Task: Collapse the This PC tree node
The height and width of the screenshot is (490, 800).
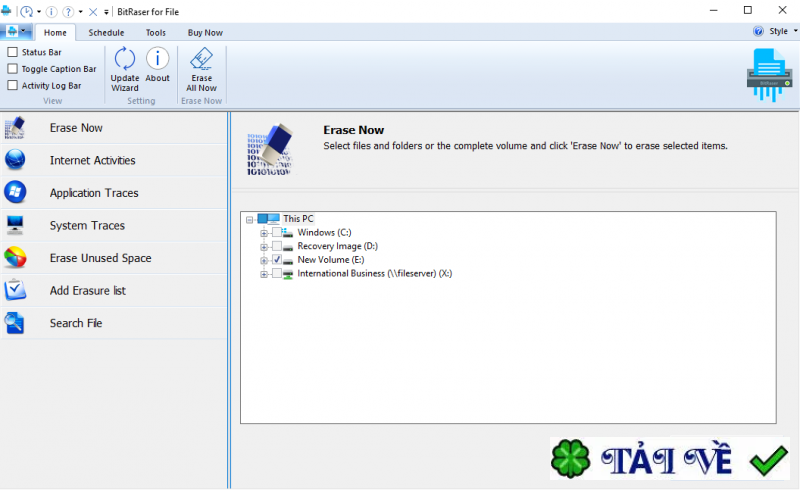Action: point(249,220)
